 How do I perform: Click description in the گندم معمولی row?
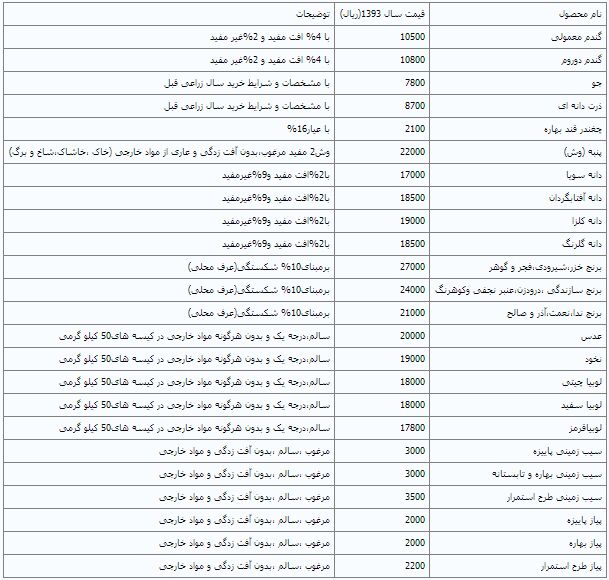click(x=270, y=37)
